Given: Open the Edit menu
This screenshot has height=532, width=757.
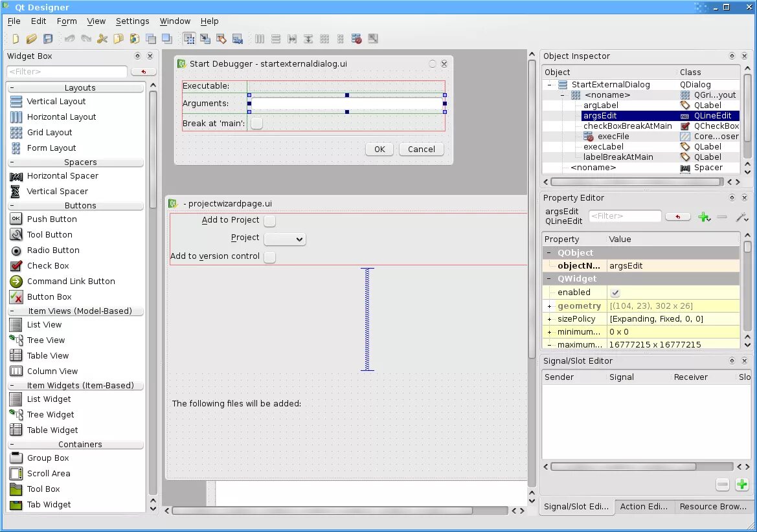Looking at the screenshot, I should 39,21.
